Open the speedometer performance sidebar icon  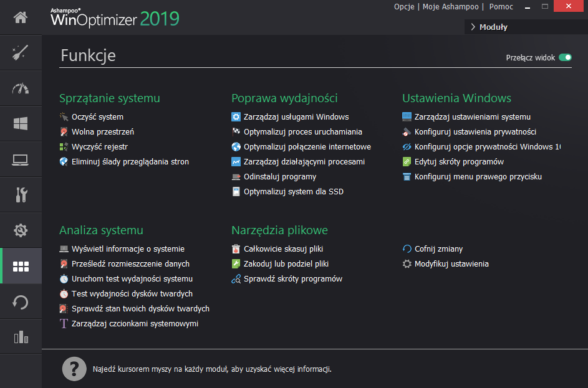(21, 88)
